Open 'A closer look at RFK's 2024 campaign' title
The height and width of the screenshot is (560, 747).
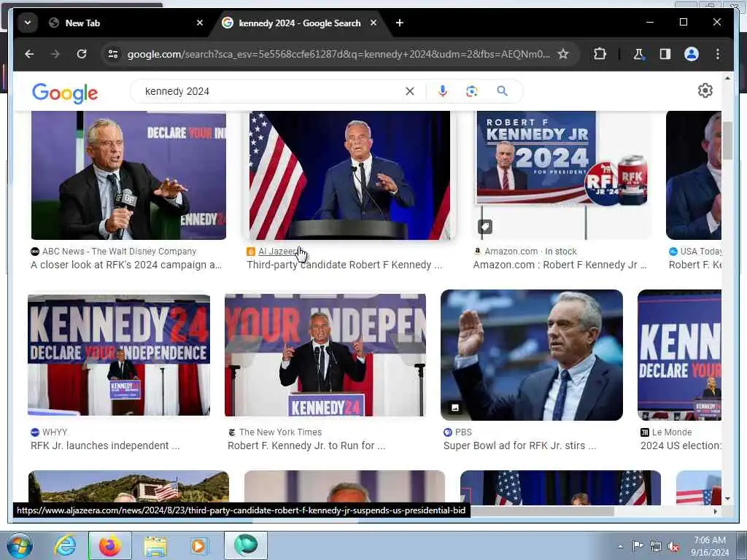pyautogui.click(x=126, y=265)
